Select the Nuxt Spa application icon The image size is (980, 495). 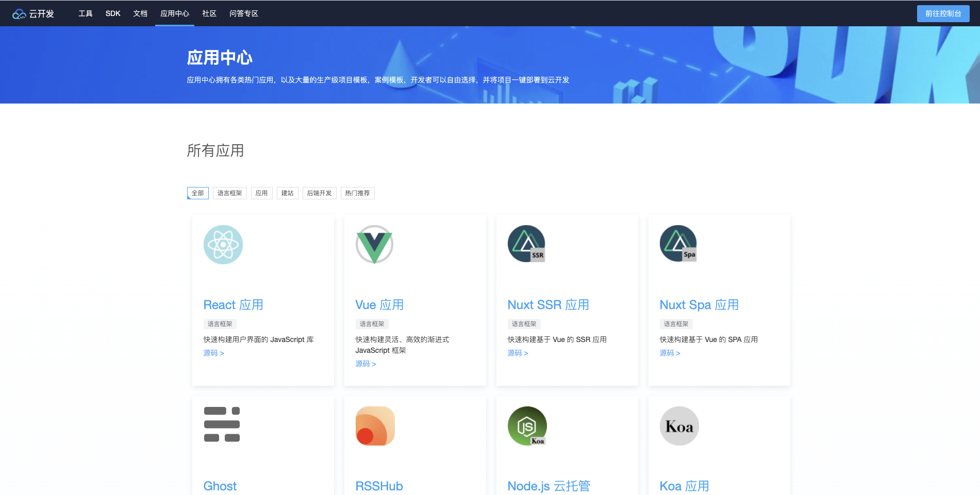(678, 244)
